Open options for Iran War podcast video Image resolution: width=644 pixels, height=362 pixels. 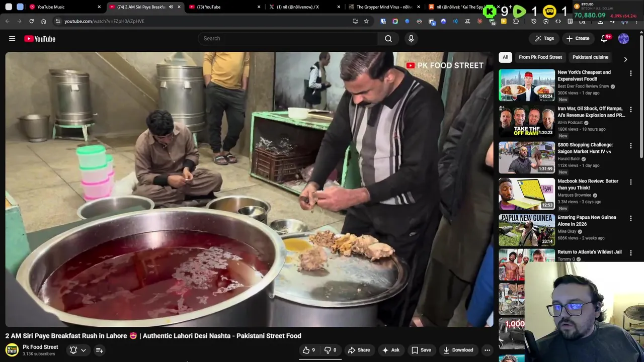[630, 110]
